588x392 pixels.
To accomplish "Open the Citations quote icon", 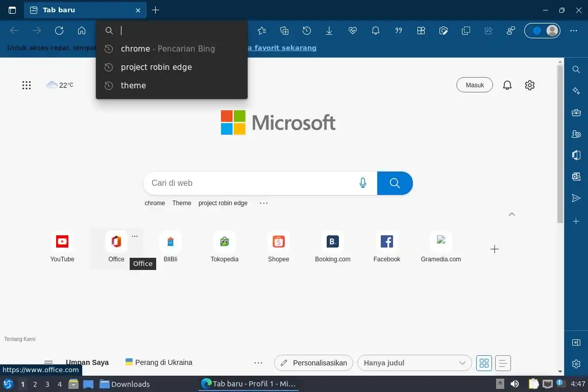I will coord(399,31).
